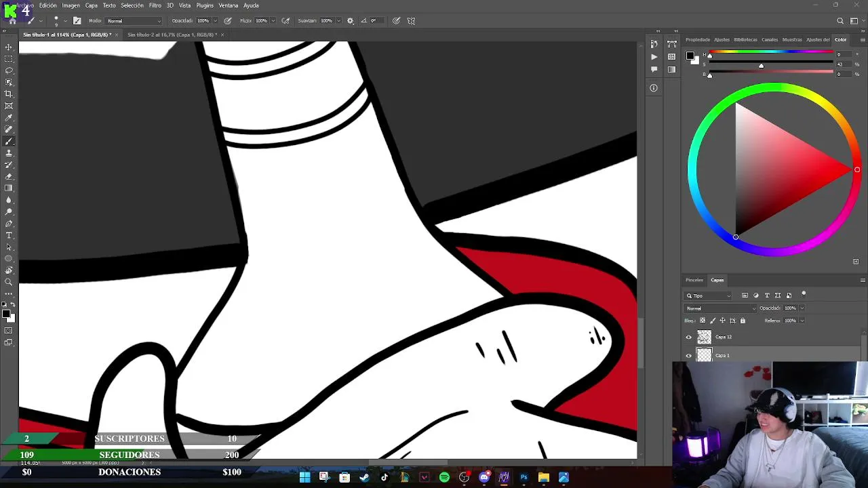Open the info panel icon
This screenshot has width=868, height=488.
(x=654, y=87)
